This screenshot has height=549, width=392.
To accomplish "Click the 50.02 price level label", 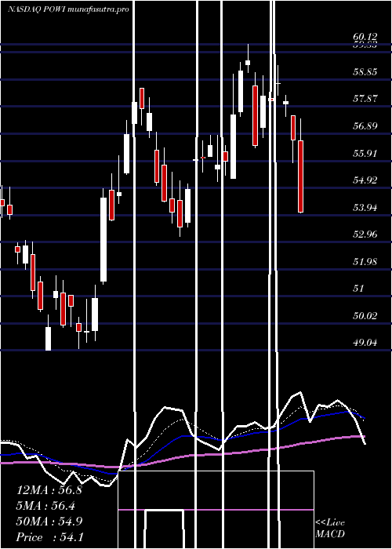I will pyautogui.click(x=365, y=316).
